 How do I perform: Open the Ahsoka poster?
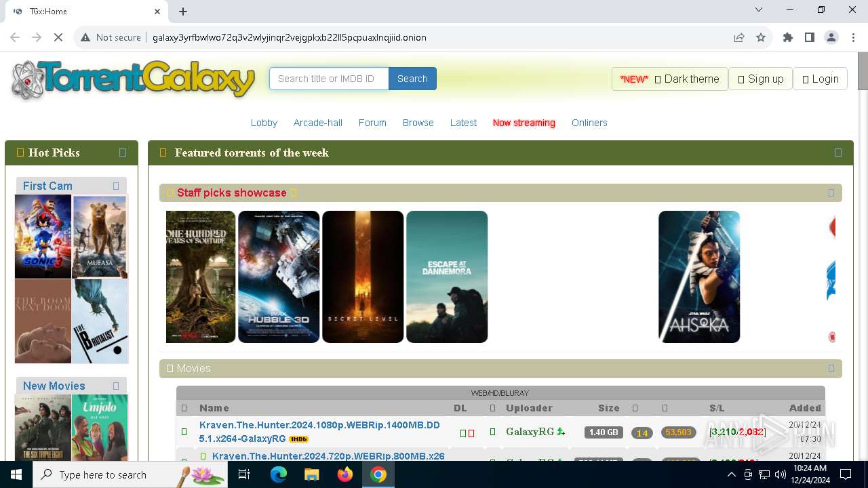tap(699, 277)
